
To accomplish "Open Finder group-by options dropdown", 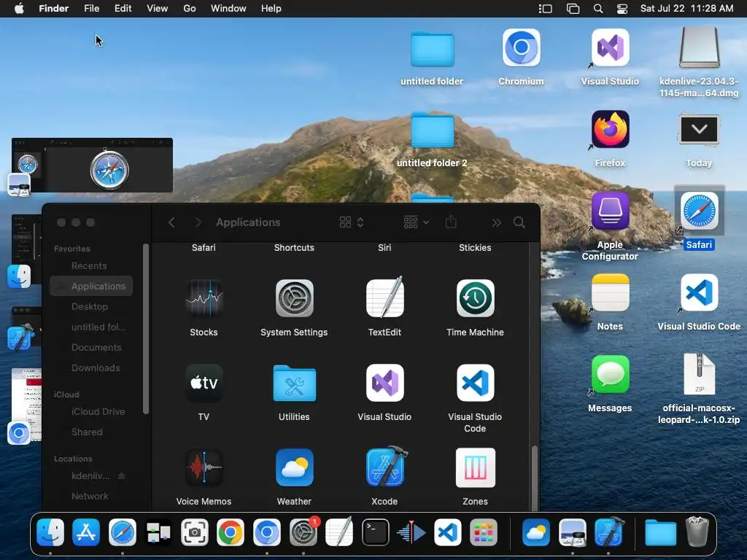I will pyautogui.click(x=416, y=222).
